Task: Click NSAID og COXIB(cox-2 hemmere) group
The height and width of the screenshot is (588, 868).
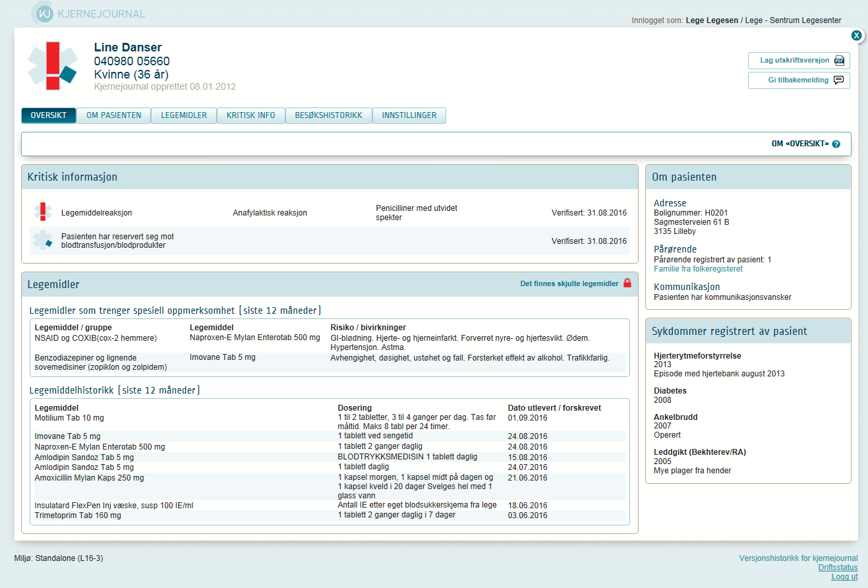Action: [96, 338]
